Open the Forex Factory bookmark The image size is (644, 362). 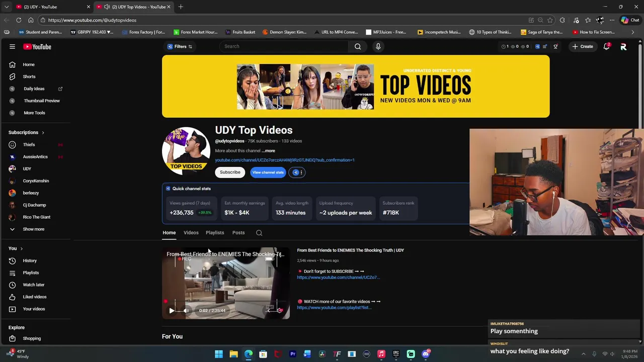pyautogui.click(x=142, y=32)
